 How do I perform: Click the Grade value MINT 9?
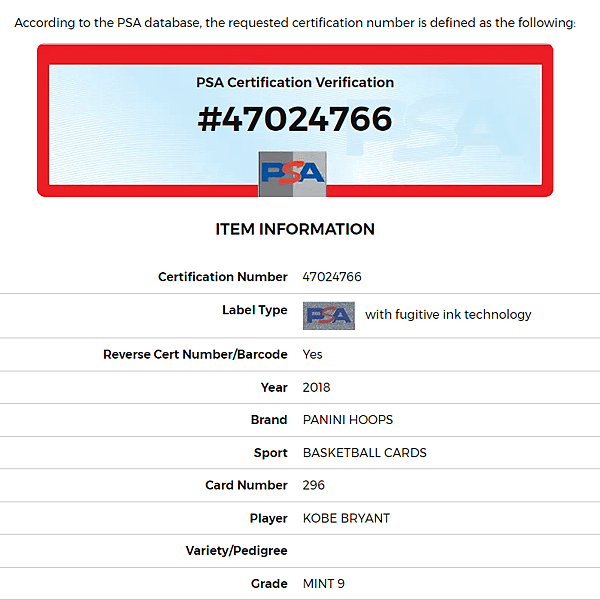[x=323, y=584]
